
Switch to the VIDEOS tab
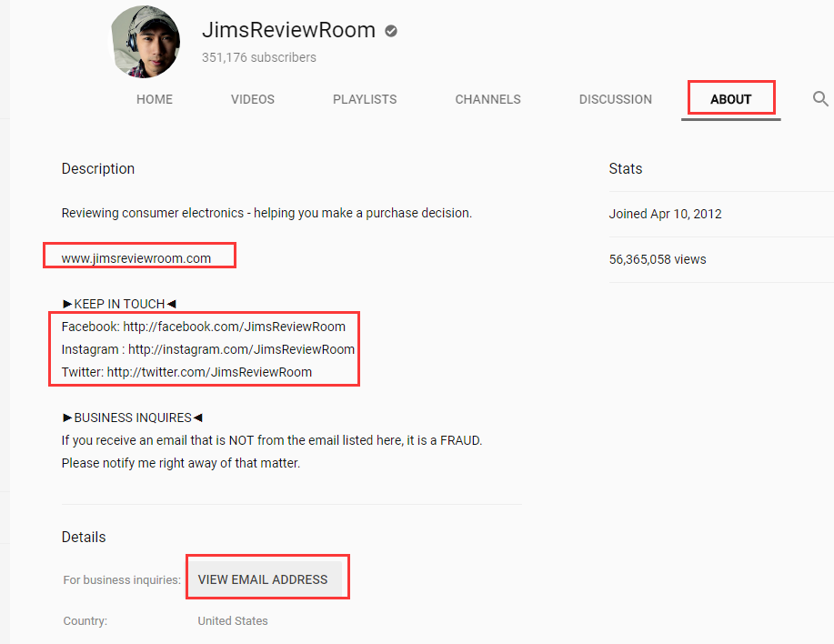[x=252, y=99]
